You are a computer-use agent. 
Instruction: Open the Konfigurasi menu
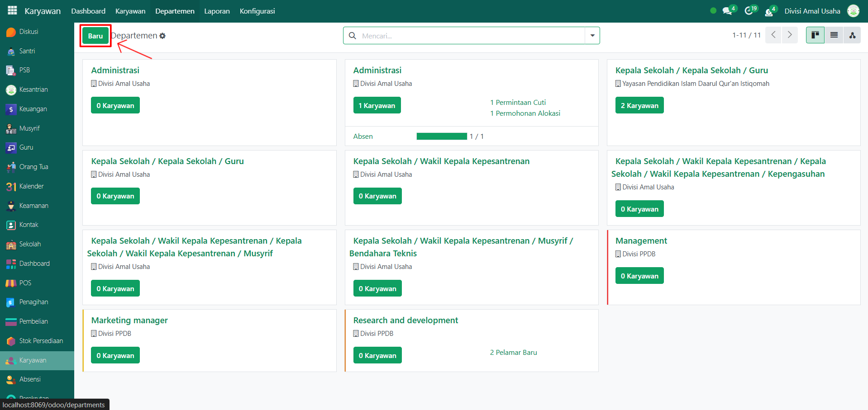[257, 11]
